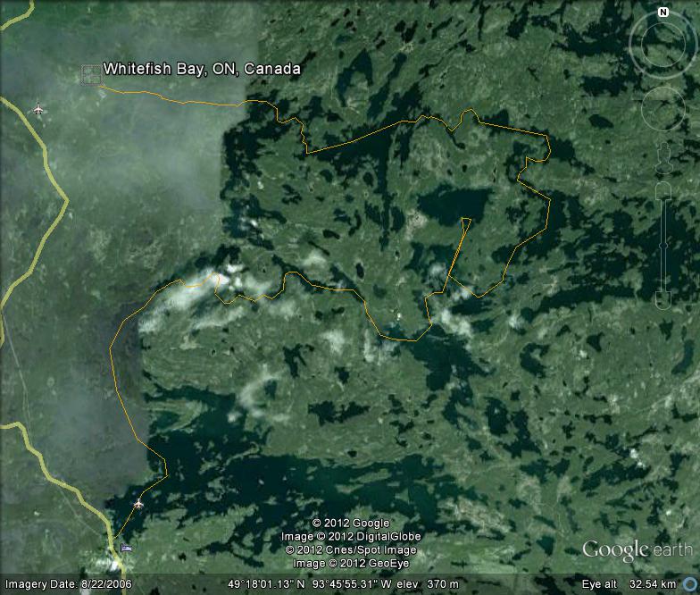The image size is (700, 595).
Task: Zoom in using slider top button
Action: 663,189
